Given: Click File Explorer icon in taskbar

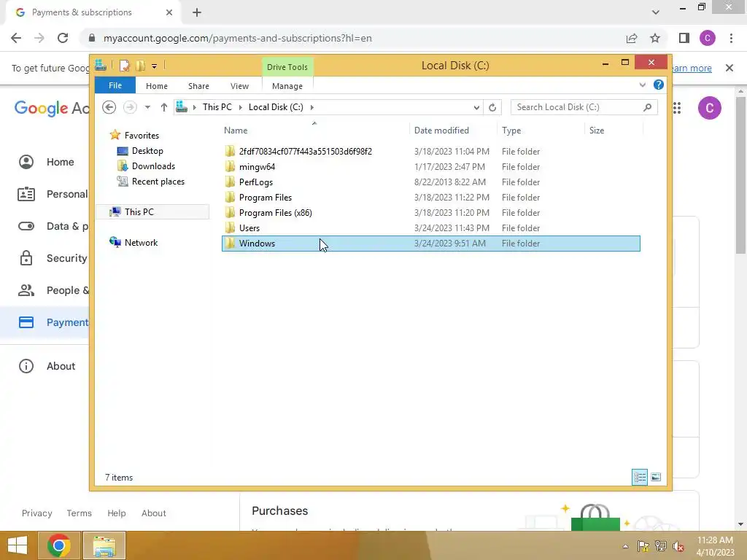Looking at the screenshot, I should coord(104,545).
